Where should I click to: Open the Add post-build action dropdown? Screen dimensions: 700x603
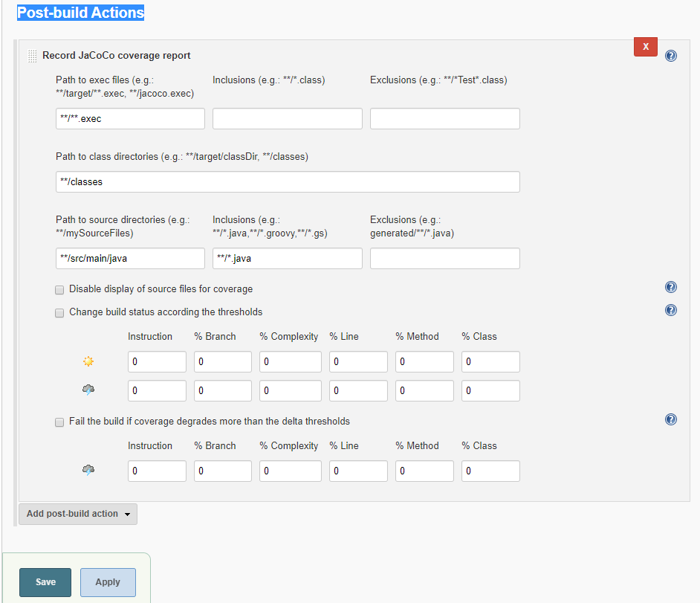78,514
